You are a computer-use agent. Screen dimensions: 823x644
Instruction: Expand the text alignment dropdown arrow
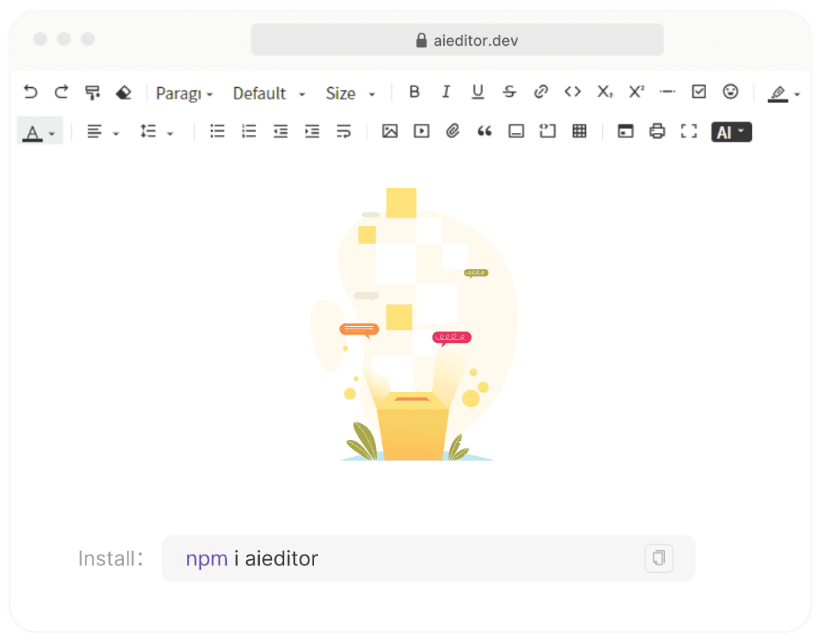tap(116, 134)
